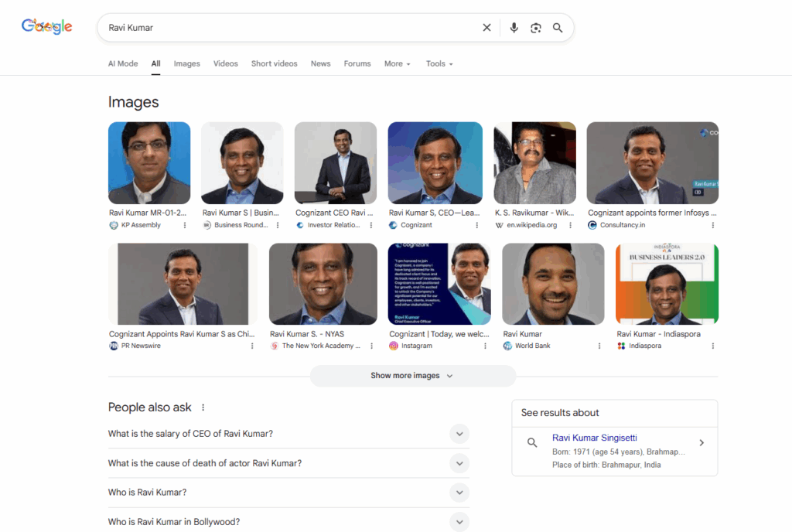Viewport: 792px width, 532px height.
Task: Click Show more images button
Action: pyautogui.click(x=412, y=376)
